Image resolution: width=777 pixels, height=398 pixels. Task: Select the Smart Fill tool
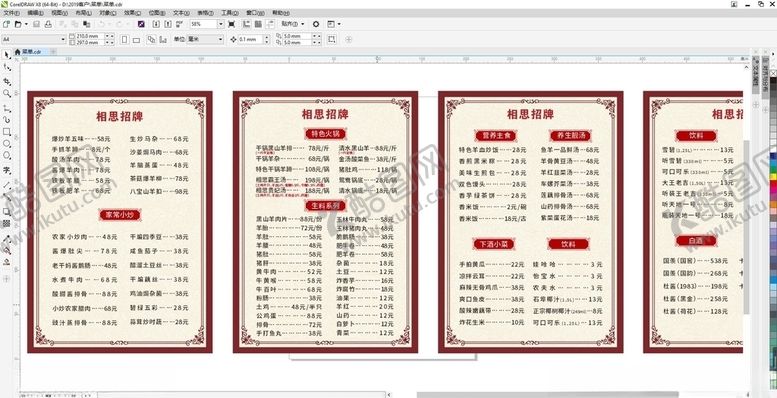pos(6,262)
